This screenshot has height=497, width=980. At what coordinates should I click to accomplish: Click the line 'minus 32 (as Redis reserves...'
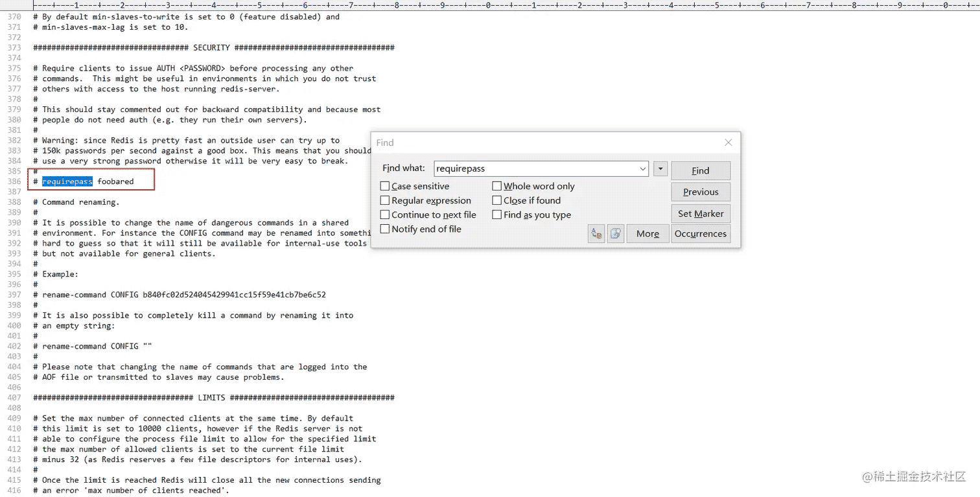coord(198,460)
